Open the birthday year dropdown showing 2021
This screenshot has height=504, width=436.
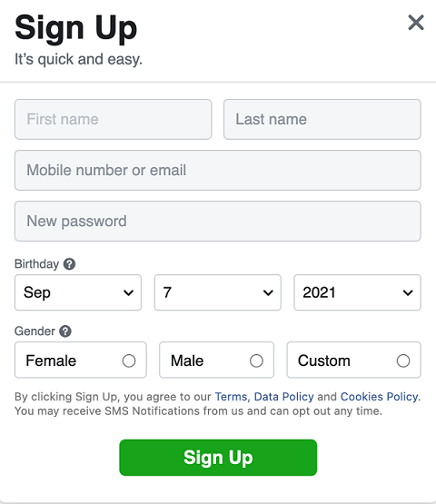(357, 292)
